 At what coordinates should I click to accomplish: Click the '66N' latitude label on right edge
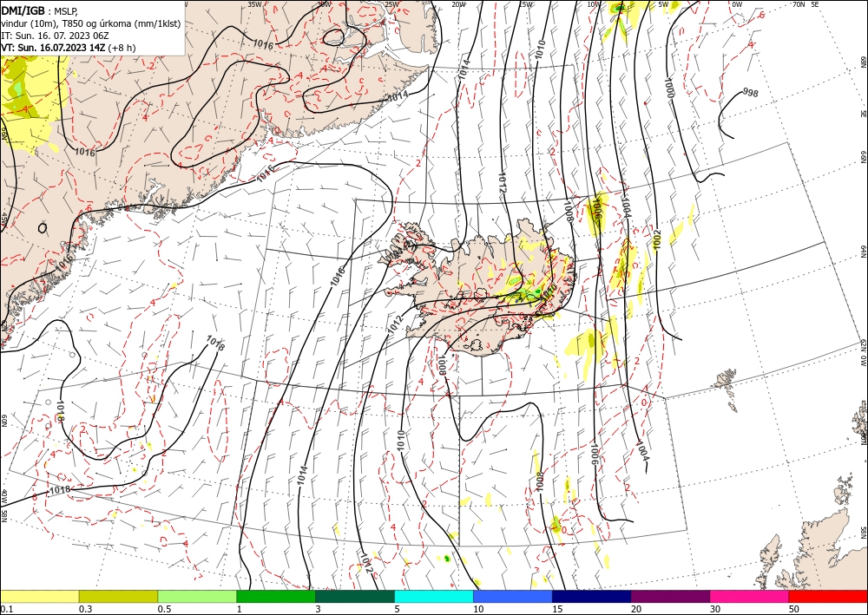[863, 158]
